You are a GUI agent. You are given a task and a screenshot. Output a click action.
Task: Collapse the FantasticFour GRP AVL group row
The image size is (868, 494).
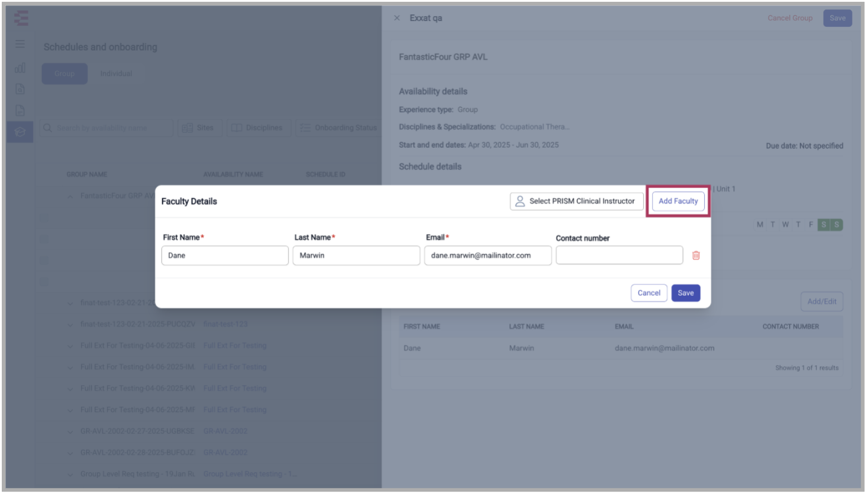[70, 196]
